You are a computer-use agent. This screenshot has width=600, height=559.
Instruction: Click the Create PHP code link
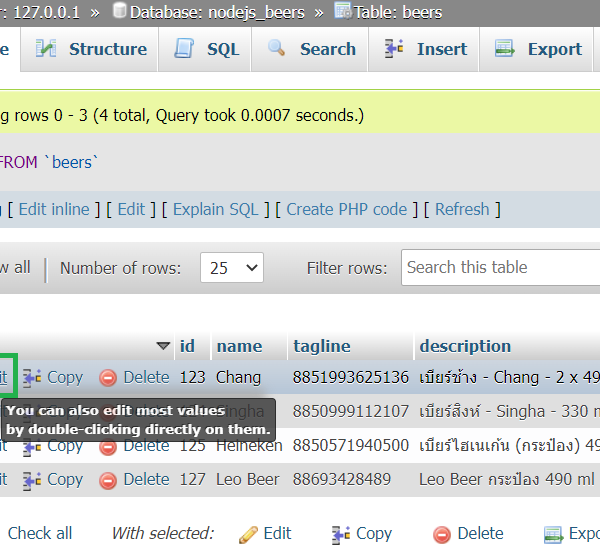pos(347,209)
